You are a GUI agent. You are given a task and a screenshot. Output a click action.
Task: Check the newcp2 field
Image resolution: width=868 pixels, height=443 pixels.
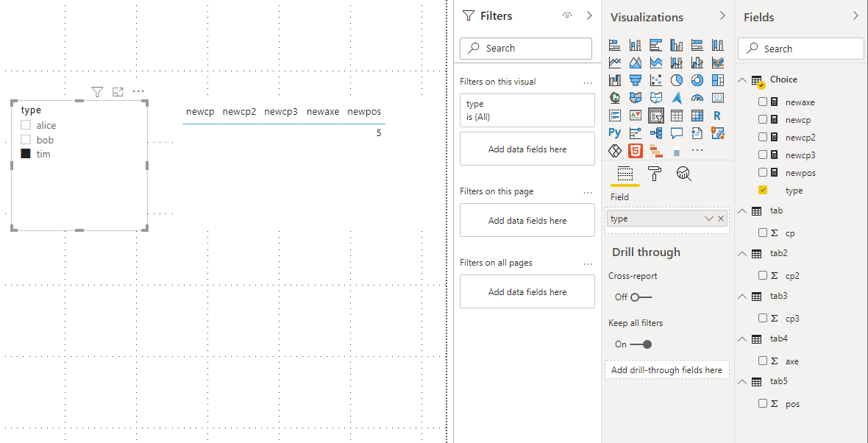tap(763, 138)
